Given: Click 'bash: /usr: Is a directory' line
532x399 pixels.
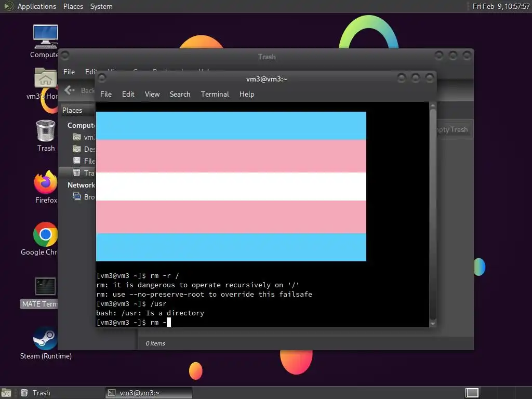Looking at the screenshot, I should [x=150, y=313].
